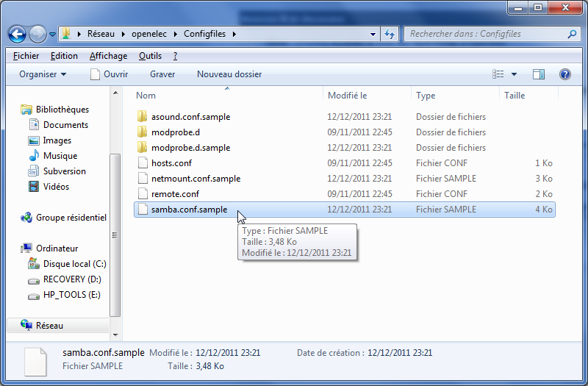
Task: Open the Subversion library
Action: pyautogui.click(x=57, y=171)
